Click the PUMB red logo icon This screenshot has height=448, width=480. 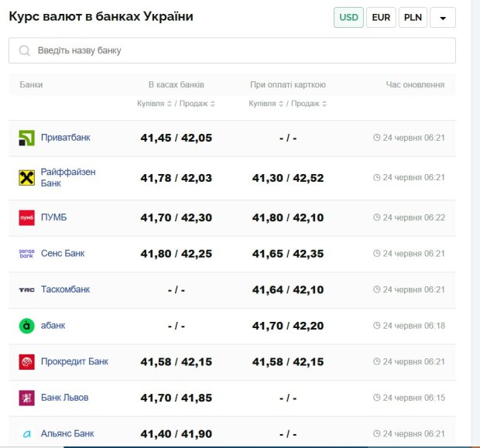tap(26, 217)
